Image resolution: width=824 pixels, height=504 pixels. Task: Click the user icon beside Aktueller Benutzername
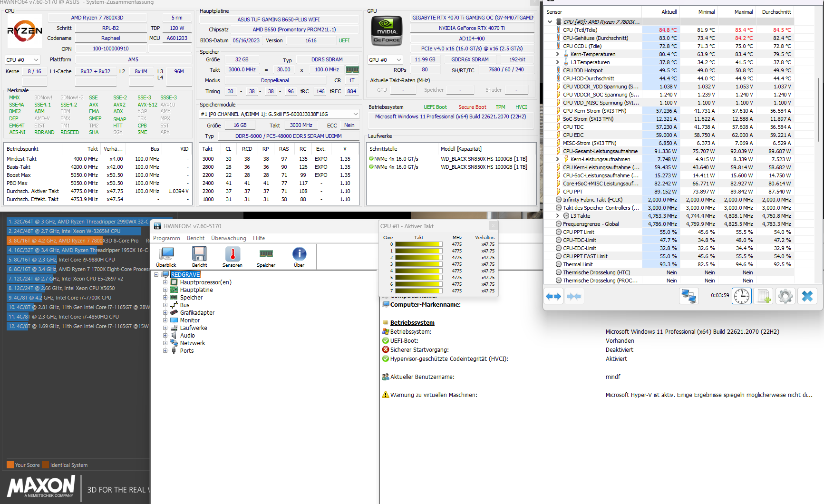coord(386,377)
